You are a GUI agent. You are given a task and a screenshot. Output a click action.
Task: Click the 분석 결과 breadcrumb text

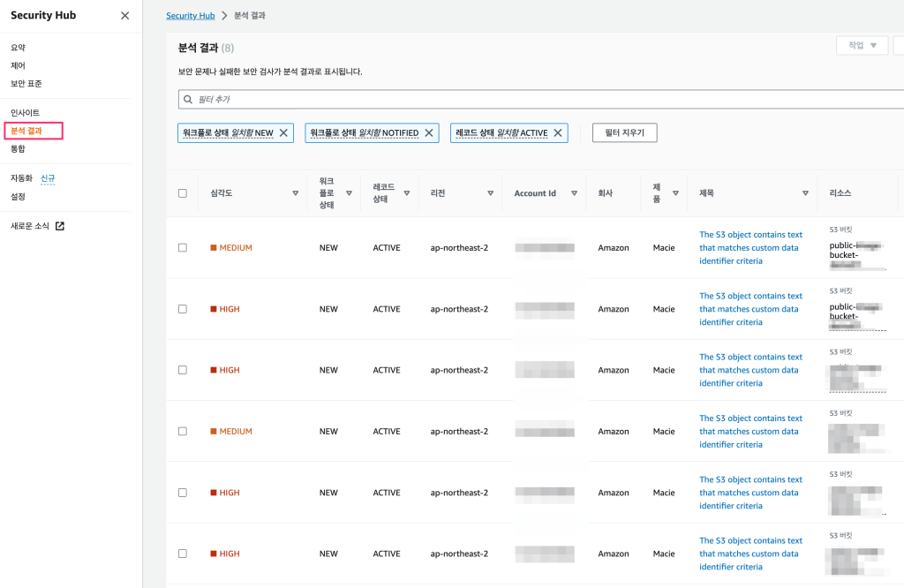pyautogui.click(x=250, y=16)
